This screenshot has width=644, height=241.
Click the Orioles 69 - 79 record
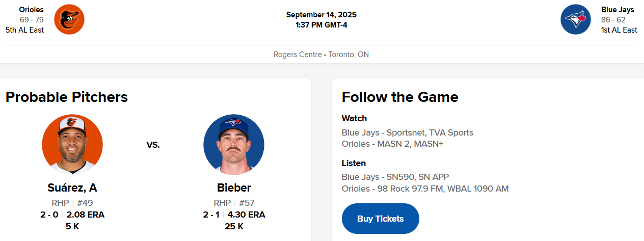point(32,20)
